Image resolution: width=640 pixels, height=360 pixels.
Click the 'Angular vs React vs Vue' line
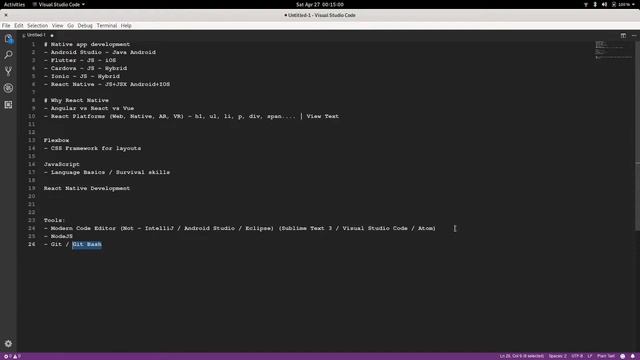[89, 109]
